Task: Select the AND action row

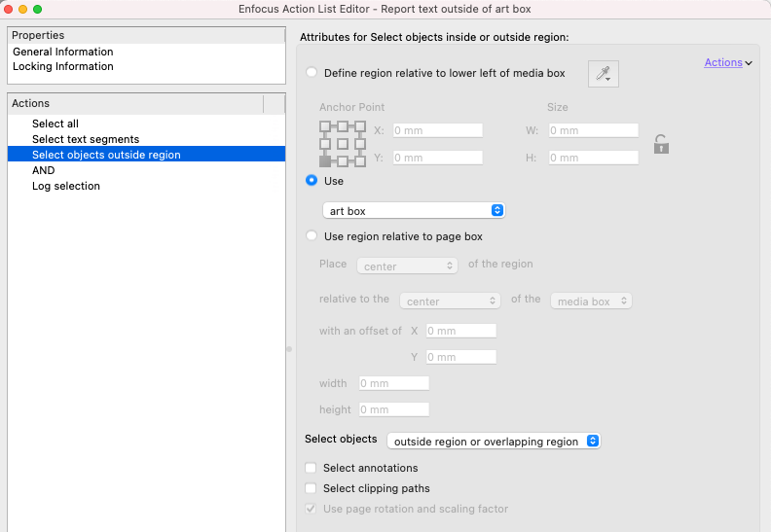Action: coord(147,170)
